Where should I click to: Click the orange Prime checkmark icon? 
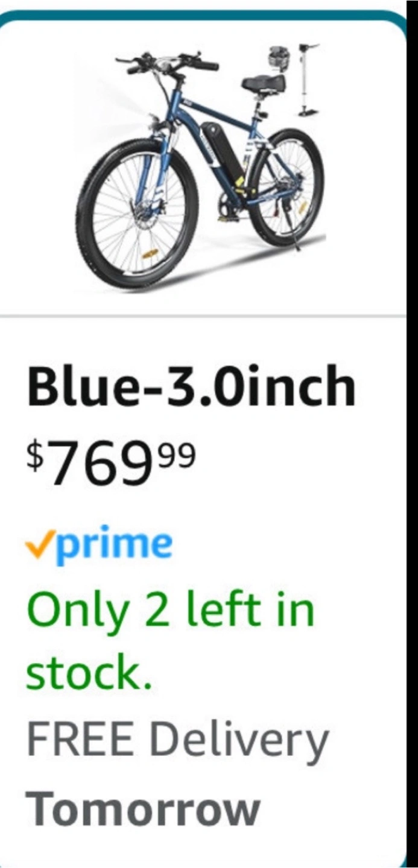[40, 544]
